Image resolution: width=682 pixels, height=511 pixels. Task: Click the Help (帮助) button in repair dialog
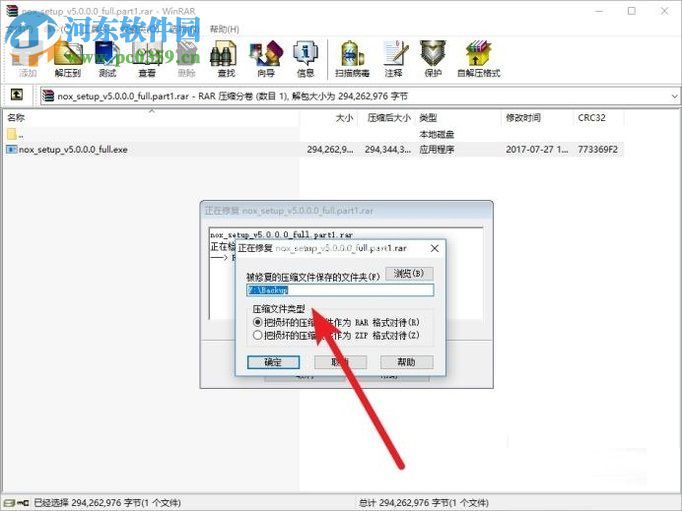406,362
